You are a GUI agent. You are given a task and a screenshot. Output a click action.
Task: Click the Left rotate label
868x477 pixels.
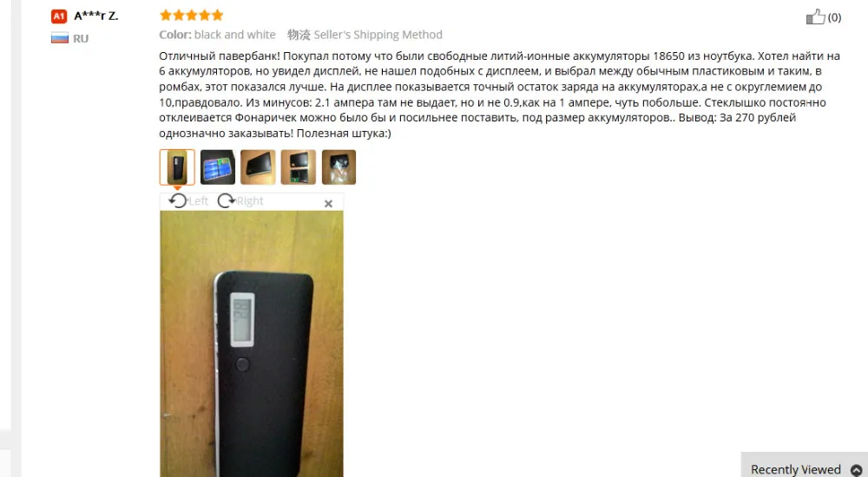point(198,201)
